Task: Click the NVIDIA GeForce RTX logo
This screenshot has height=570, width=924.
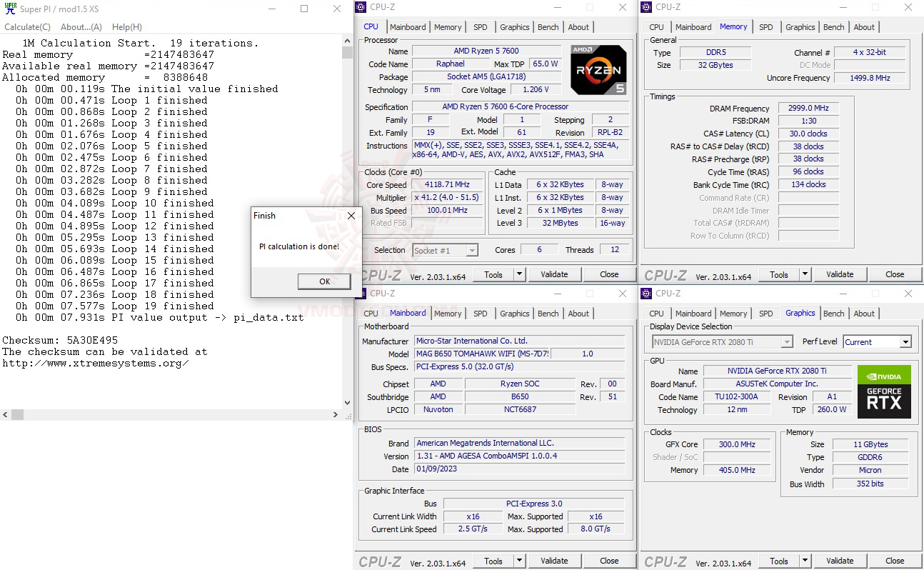Action: pos(884,392)
